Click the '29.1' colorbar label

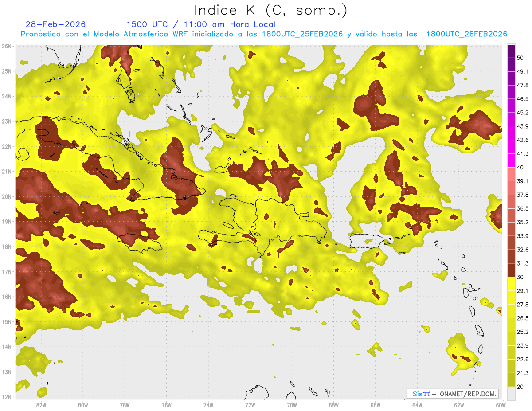tap(522, 291)
